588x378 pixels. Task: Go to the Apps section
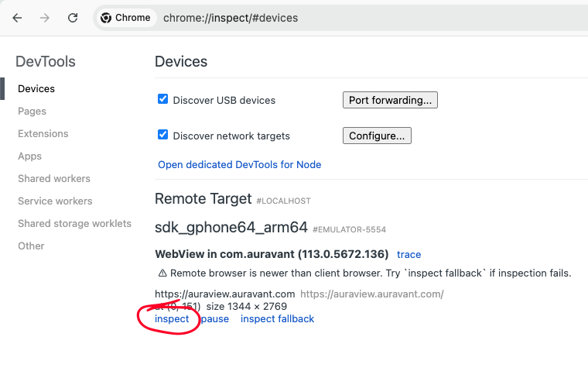(x=30, y=156)
